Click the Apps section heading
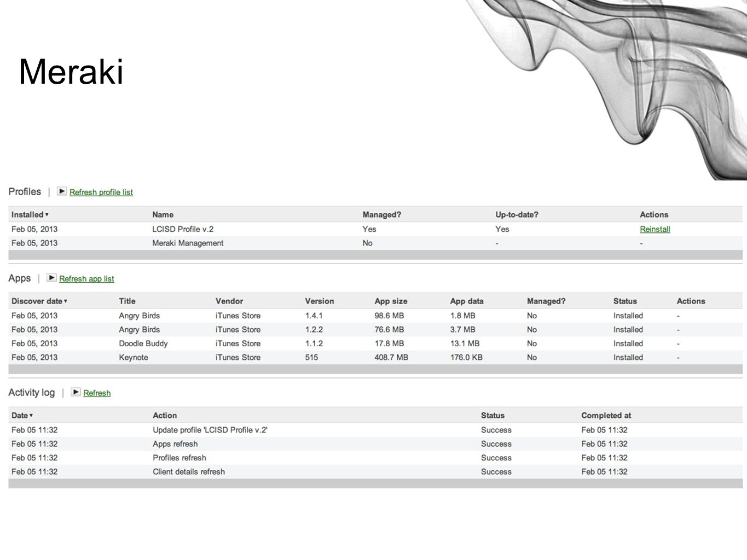747x560 pixels. point(20,278)
